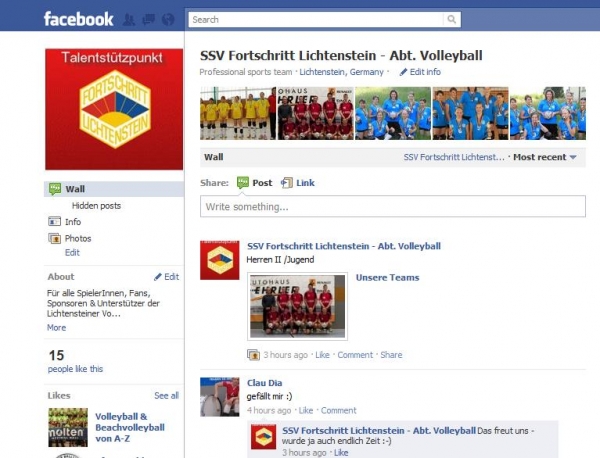
Task: Expand About text with More link
Action: coord(56,328)
